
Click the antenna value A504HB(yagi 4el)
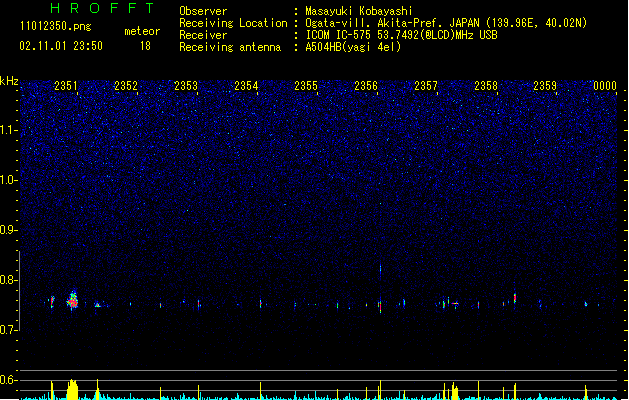[x=353, y=47]
